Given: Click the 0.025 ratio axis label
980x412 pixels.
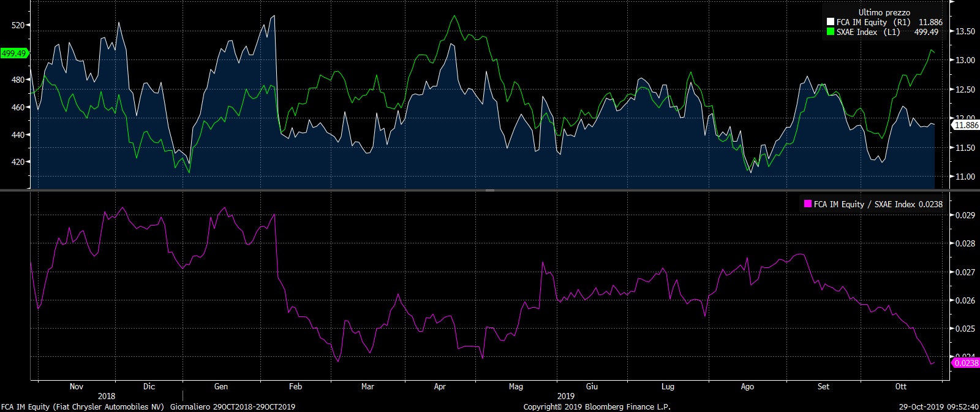Looking at the screenshot, I should 965,329.
